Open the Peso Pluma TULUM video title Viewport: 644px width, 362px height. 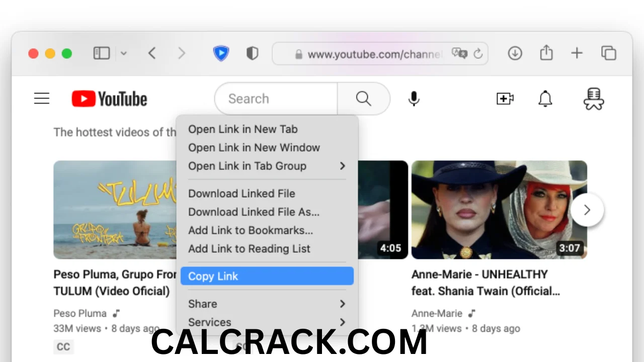coord(115,283)
